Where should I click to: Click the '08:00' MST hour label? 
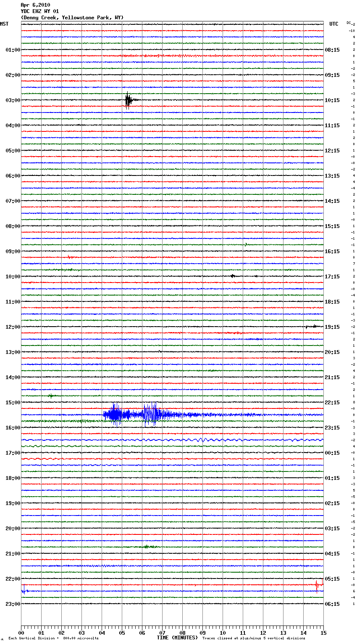tap(13, 226)
